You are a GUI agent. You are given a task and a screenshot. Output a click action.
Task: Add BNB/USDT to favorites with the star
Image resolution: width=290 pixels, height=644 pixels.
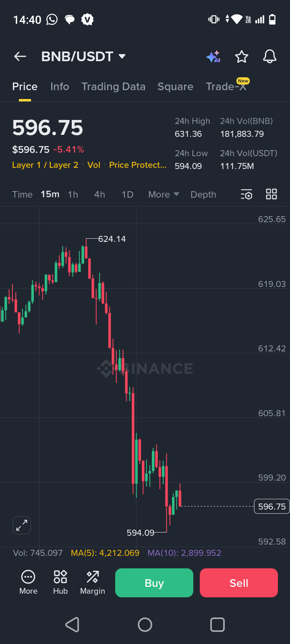click(242, 57)
